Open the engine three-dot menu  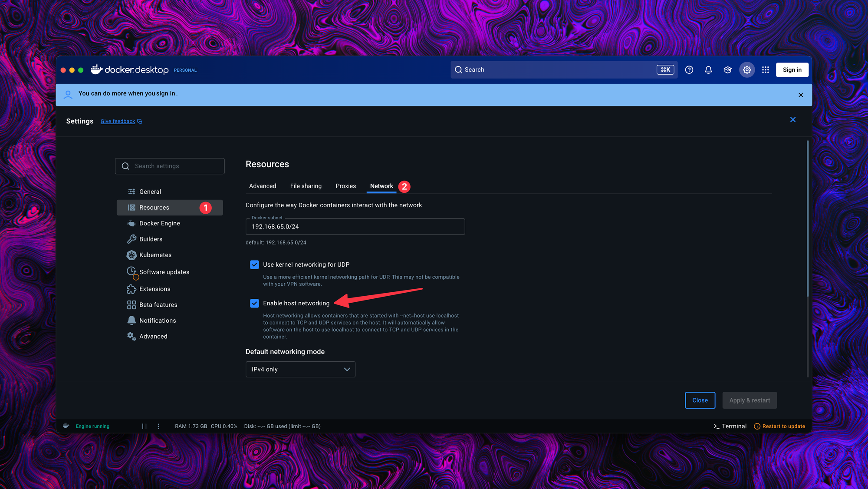[x=158, y=426]
